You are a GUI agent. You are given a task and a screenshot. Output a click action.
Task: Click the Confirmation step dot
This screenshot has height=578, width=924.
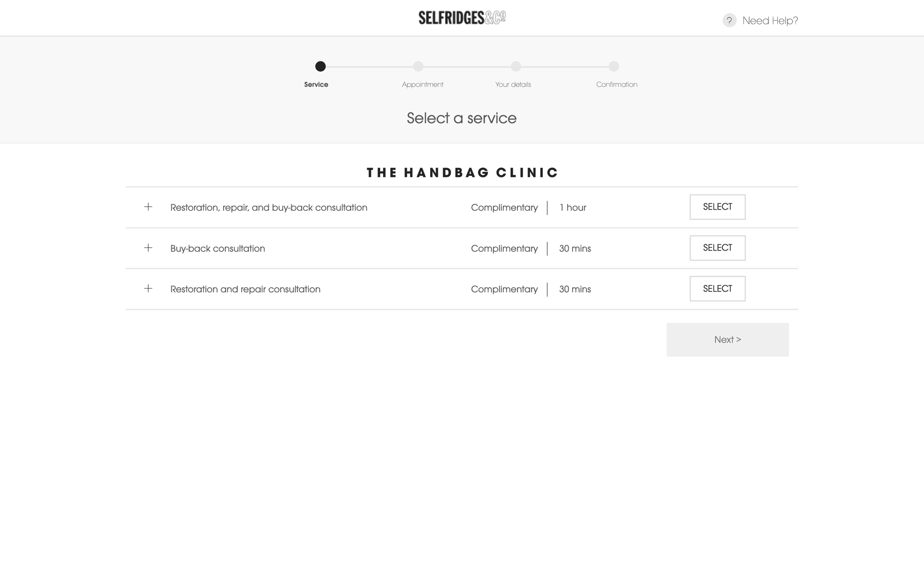tap(614, 66)
